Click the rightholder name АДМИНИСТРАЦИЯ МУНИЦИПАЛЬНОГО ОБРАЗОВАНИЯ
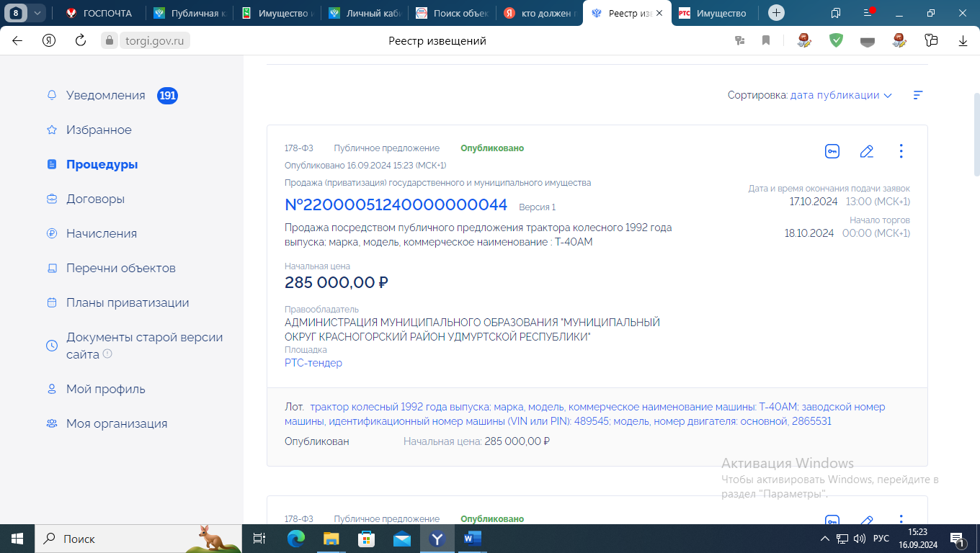This screenshot has height=553, width=980. click(x=472, y=330)
